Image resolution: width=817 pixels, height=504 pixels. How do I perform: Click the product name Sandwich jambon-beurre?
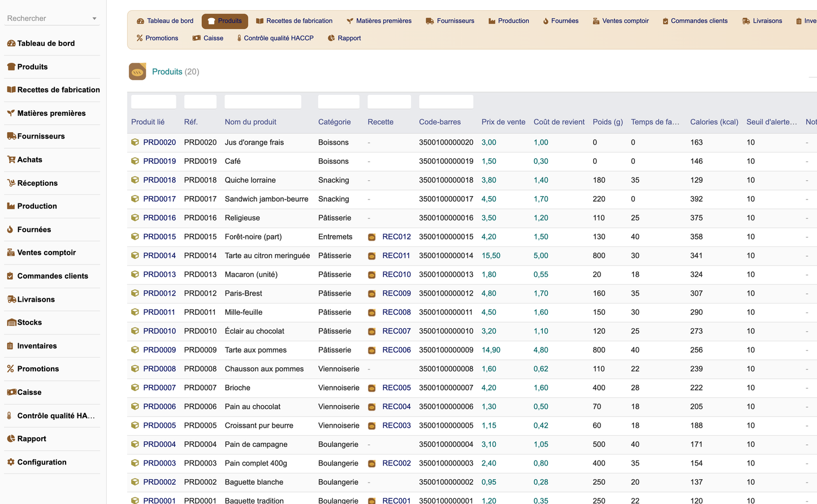tap(266, 199)
